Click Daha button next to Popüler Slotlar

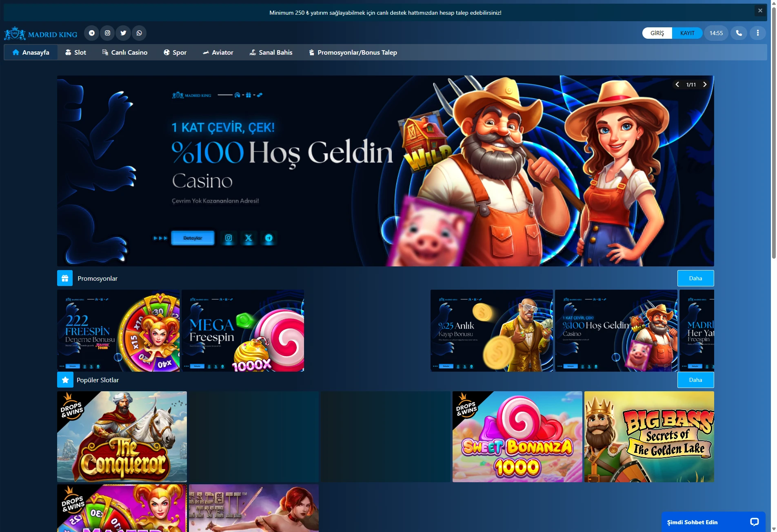coord(695,380)
